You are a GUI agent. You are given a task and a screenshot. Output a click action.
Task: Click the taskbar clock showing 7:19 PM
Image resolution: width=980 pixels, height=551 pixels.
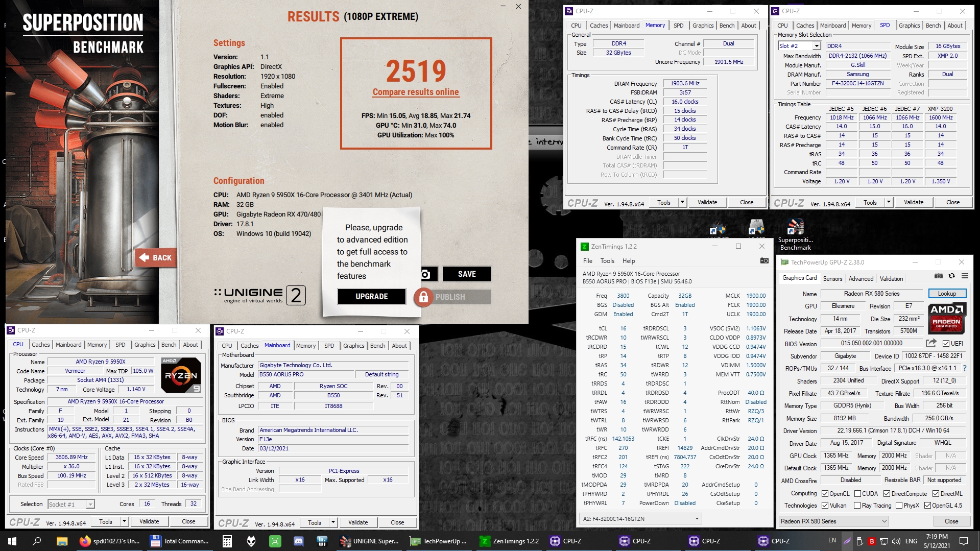tap(937, 541)
